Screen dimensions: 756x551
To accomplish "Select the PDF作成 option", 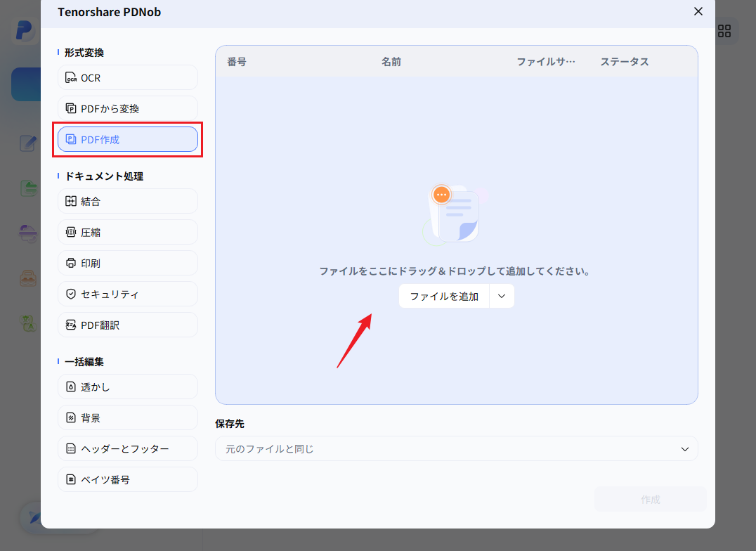I will 128,139.
